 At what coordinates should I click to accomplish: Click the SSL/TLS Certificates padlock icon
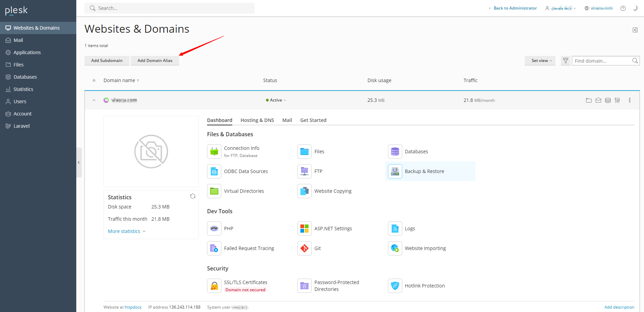214,286
